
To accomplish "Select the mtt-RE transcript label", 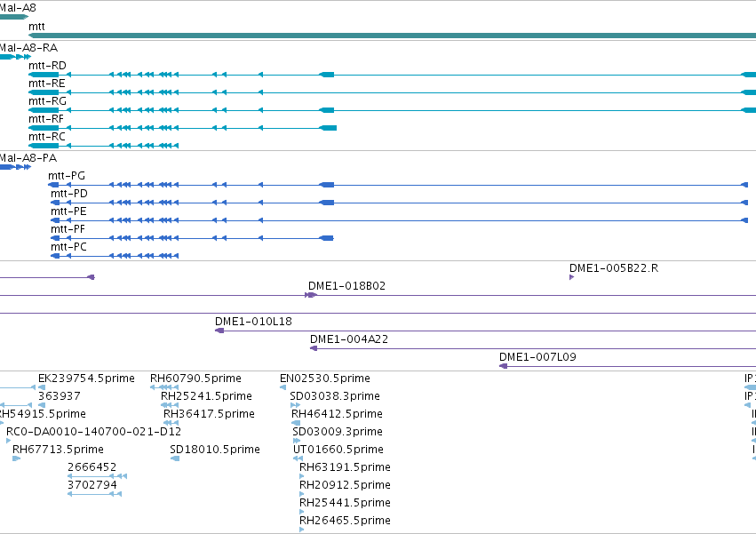I will (x=47, y=84).
